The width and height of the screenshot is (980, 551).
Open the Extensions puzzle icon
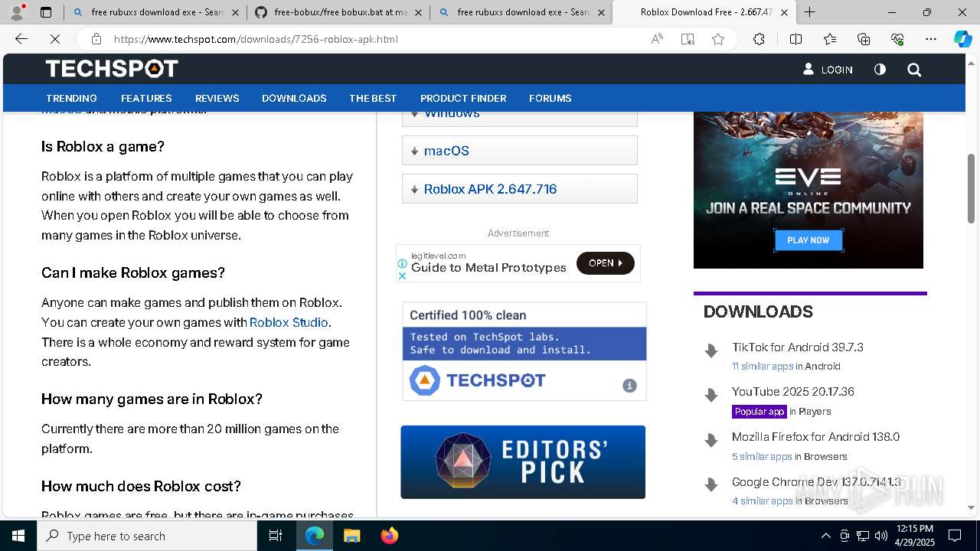759,39
